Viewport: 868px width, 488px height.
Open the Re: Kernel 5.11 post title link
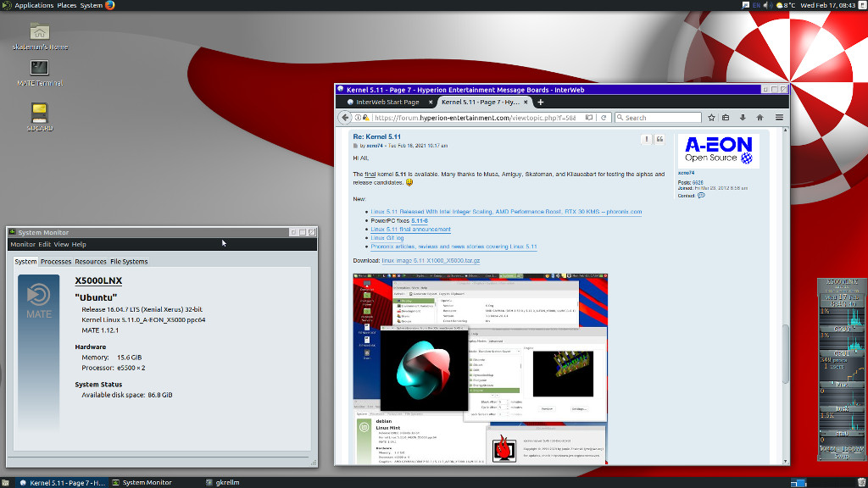376,136
